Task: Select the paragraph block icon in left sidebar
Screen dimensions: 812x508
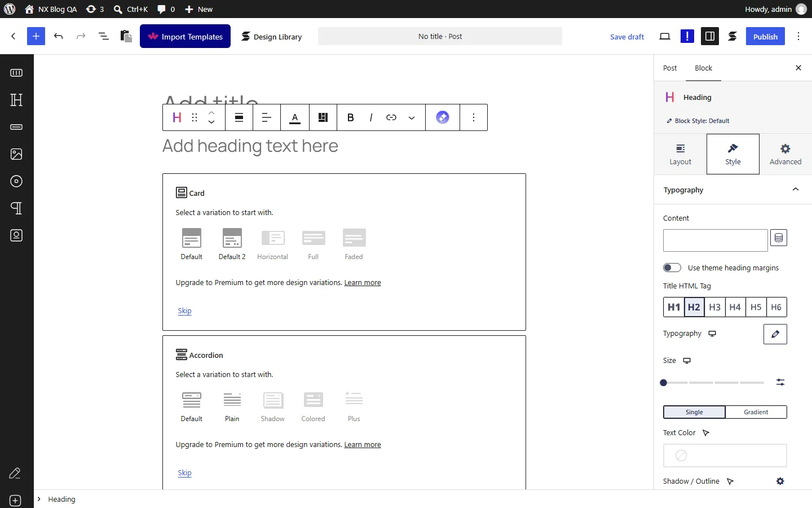Action: coord(16,208)
